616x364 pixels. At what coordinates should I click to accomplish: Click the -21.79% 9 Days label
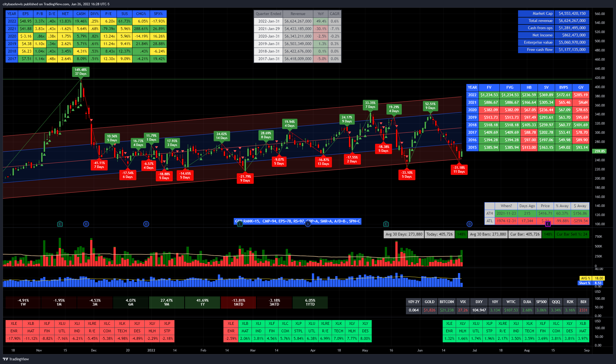coord(245,179)
